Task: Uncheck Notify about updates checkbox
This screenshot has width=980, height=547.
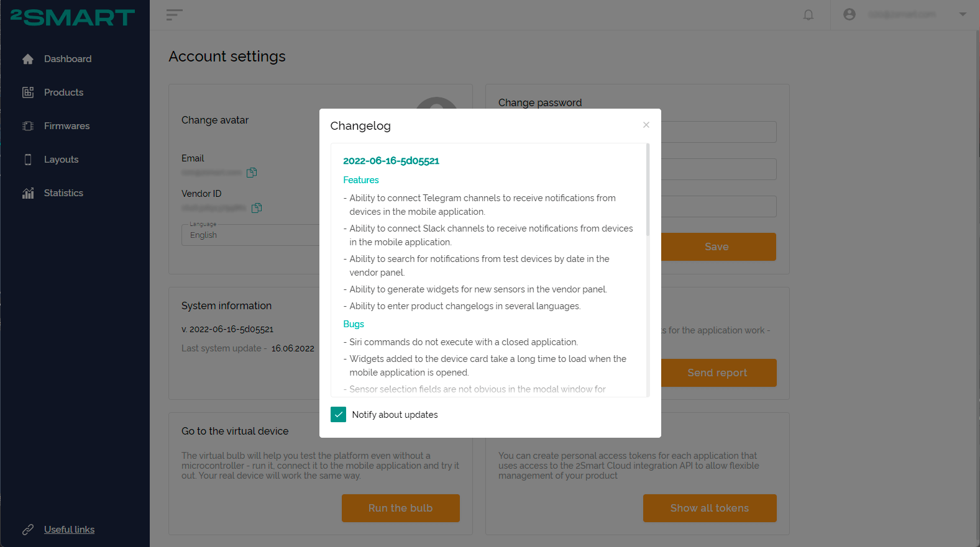Action: (338, 414)
